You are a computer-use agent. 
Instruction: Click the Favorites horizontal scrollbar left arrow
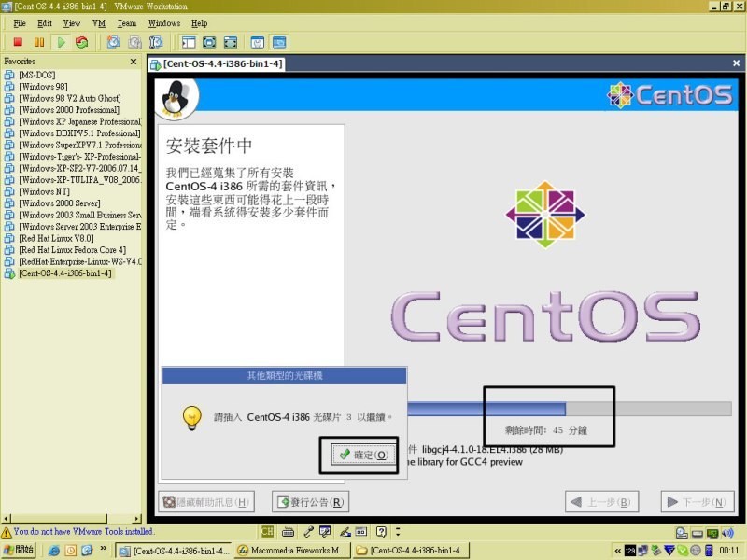6,518
